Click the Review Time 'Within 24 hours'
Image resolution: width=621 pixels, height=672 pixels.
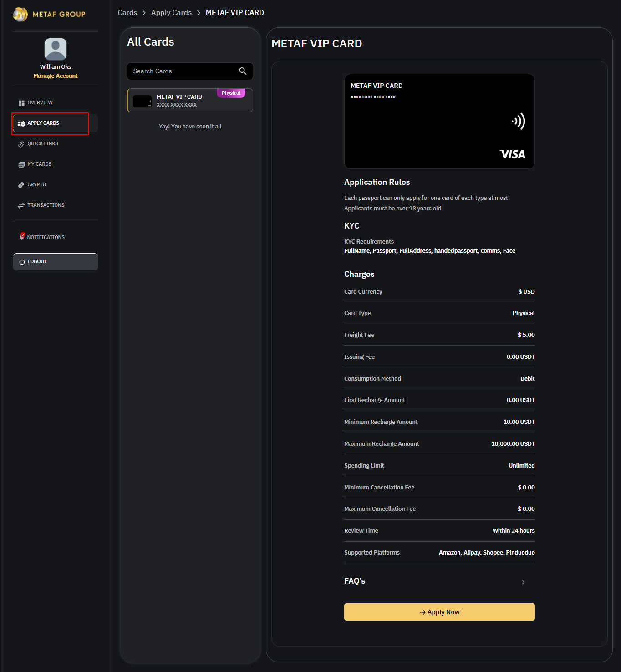coord(514,531)
